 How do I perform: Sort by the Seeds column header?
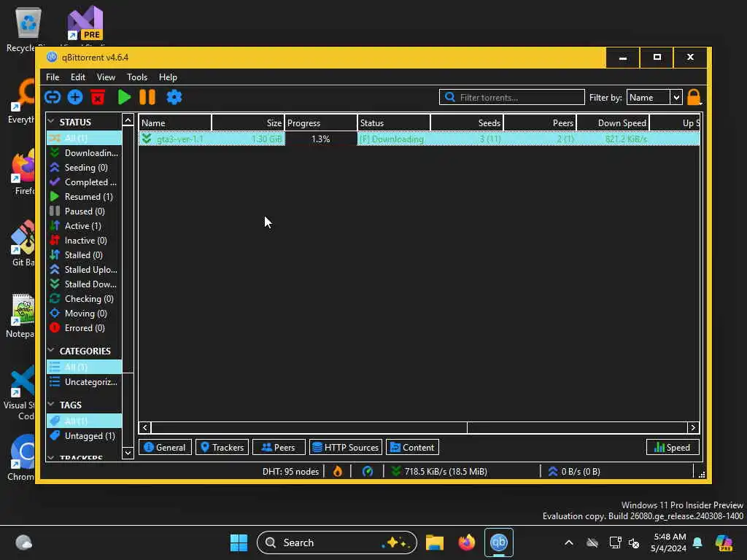(467, 122)
